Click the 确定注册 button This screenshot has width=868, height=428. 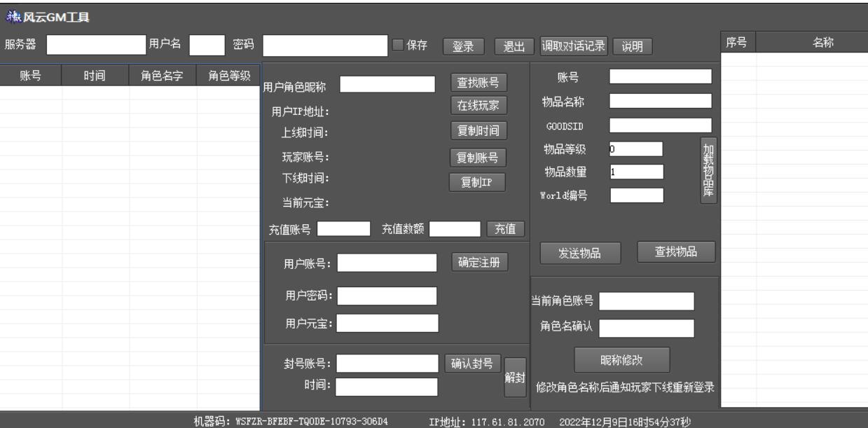point(480,263)
